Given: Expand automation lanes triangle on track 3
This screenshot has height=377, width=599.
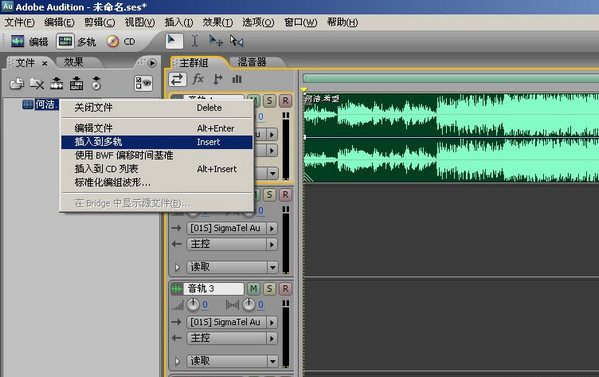Looking at the screenshot, I should point(177,361).
